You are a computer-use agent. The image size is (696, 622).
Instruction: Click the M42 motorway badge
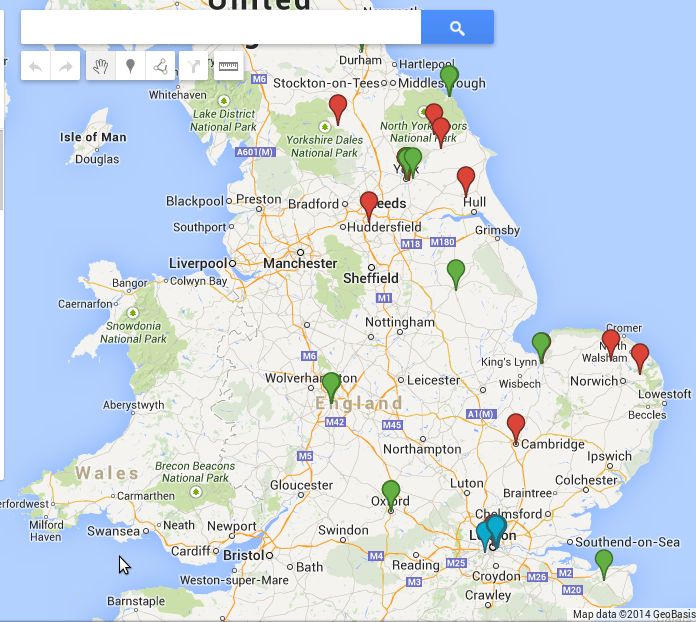(x=335, y=422)
